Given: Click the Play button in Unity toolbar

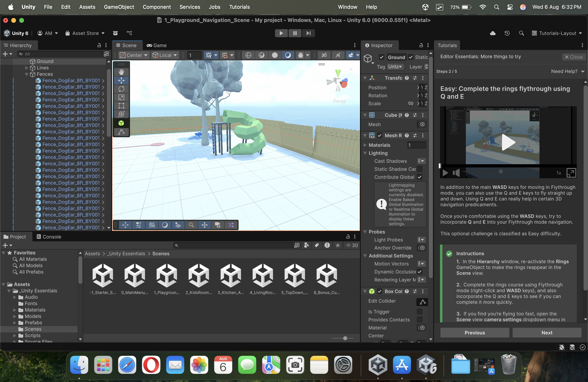Looking at the screenshot, I should tap(281, 33).
